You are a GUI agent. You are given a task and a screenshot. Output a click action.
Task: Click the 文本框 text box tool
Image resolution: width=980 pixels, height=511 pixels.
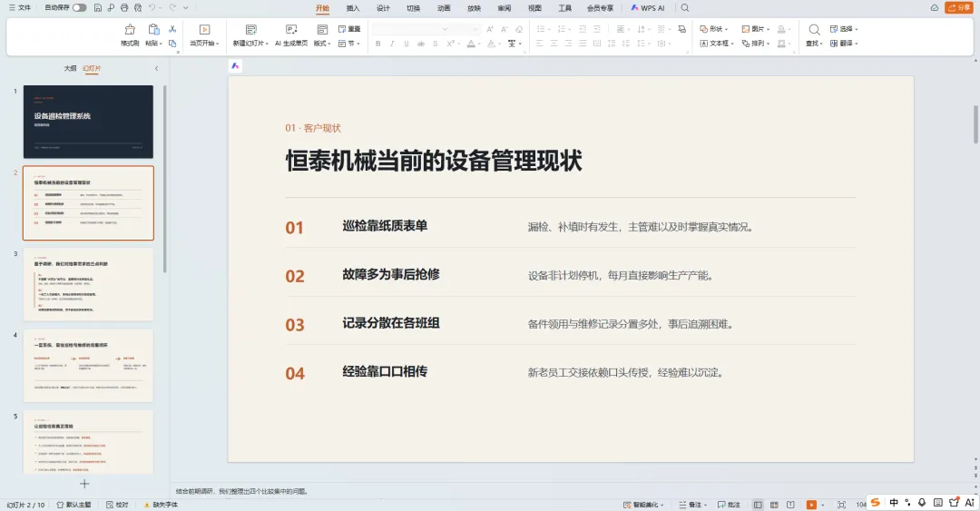(x=716, y=44)
